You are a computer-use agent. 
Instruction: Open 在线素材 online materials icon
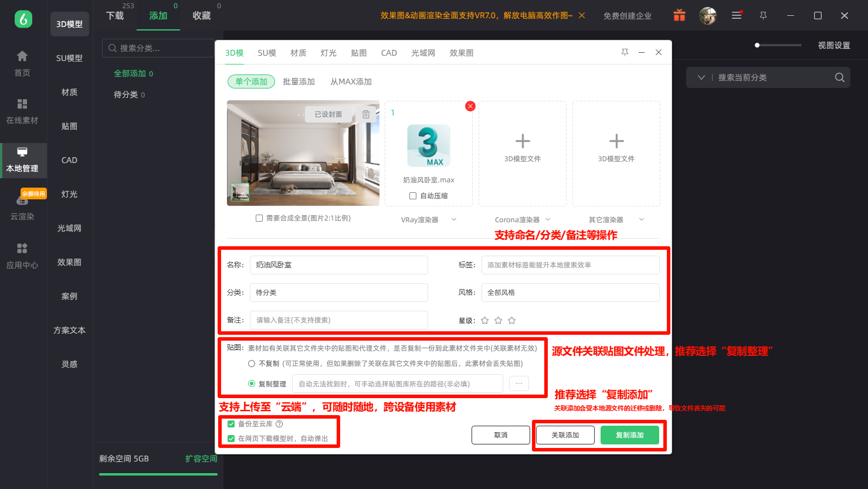click(x=22, y=104)
